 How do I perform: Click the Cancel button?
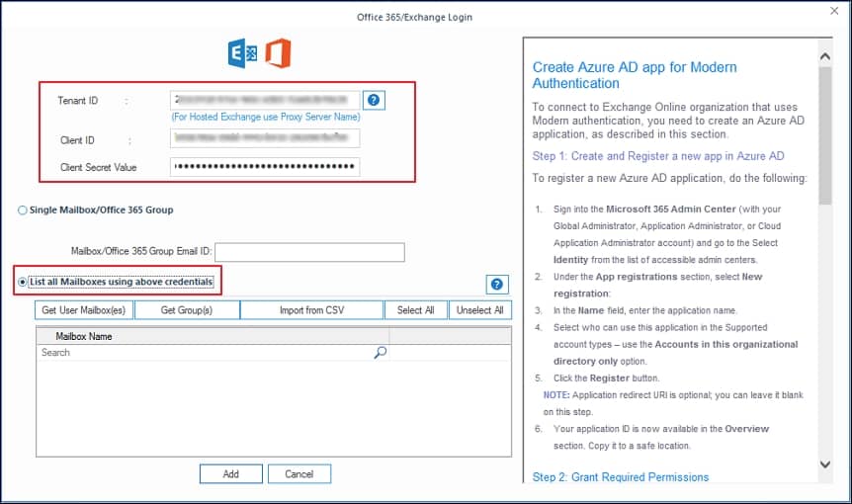point(299,474)
